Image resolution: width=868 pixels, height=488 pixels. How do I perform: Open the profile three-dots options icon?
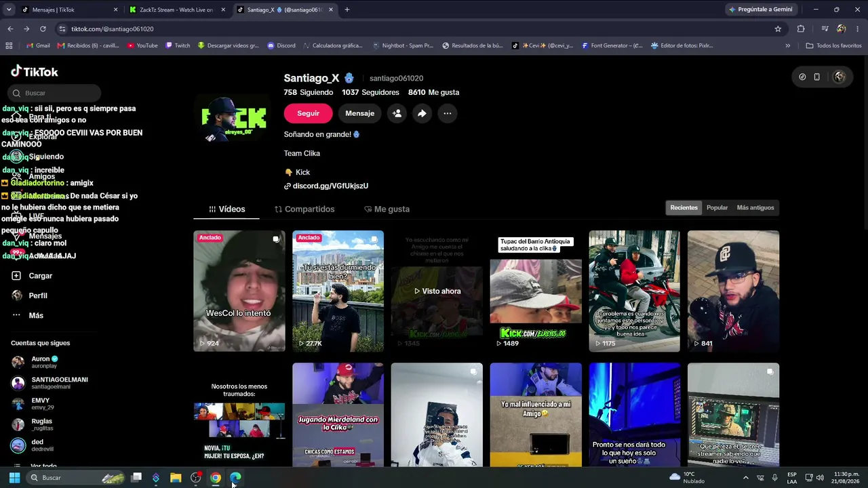click(x=448, y=113)
